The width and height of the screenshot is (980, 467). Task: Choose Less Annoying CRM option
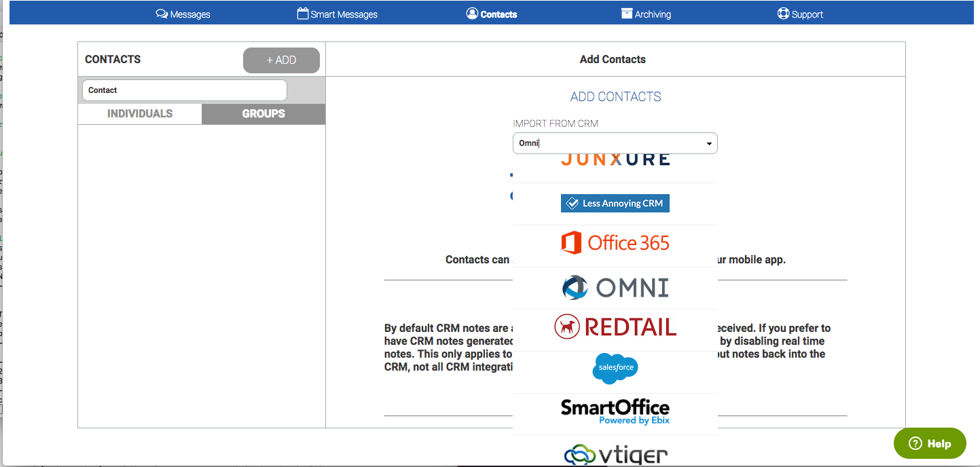click(x=615, y=204)
